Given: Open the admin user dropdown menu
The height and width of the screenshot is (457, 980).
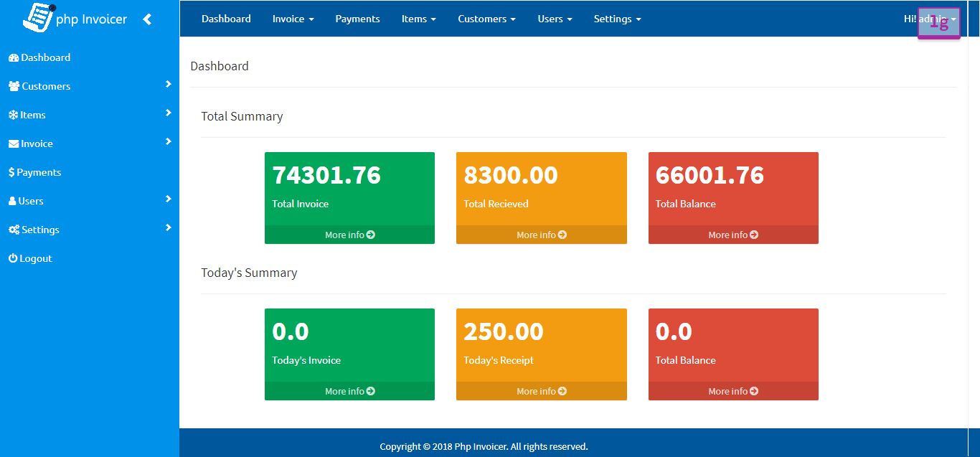Looking at the screenshot, I should [930, 19].
